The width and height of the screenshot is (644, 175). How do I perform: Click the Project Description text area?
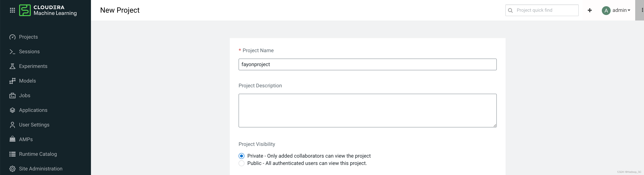[367, 110]
